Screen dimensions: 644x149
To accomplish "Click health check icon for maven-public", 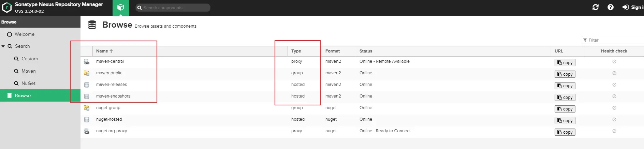I will (x=614, y=73).
